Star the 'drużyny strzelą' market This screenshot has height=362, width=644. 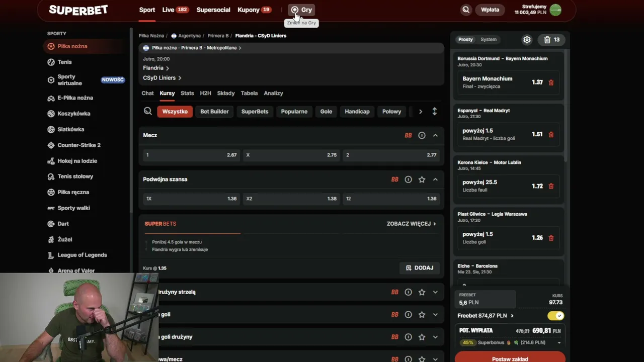[422, 292]
